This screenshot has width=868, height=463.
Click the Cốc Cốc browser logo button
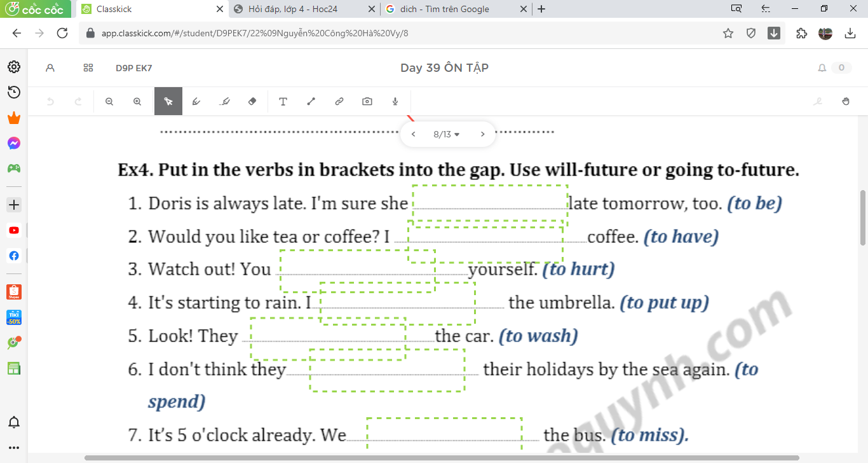pos(37,9)
